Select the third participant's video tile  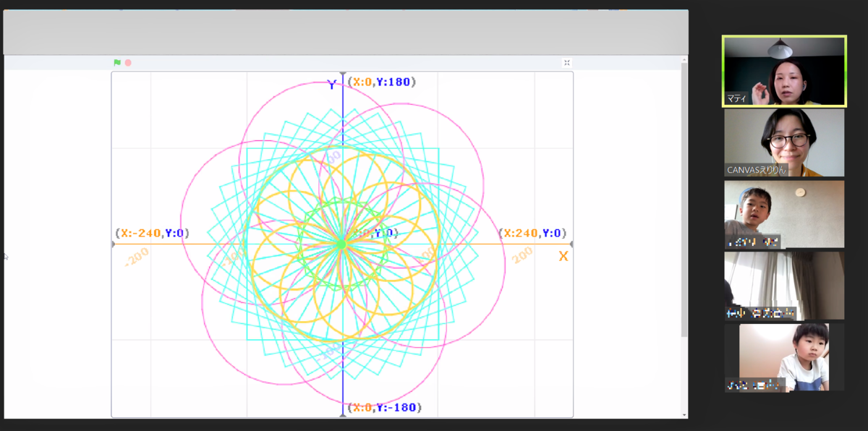784,214
